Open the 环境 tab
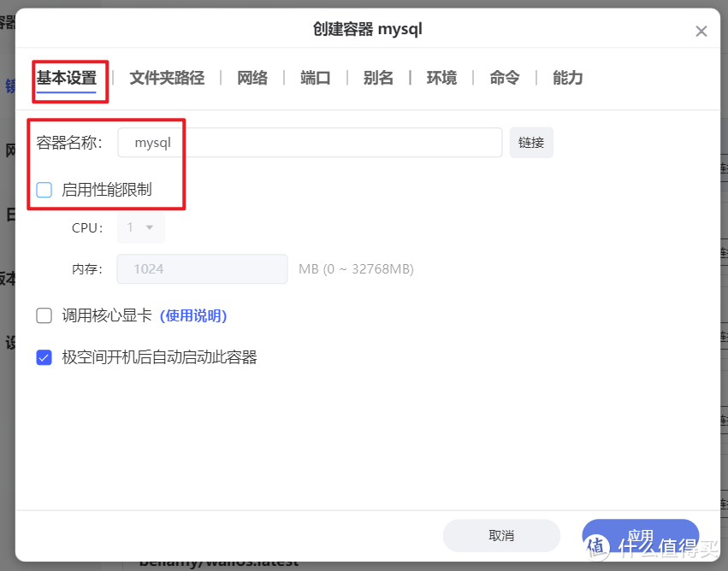The width and height of the screenshot is (728, 571). [441, 78]
